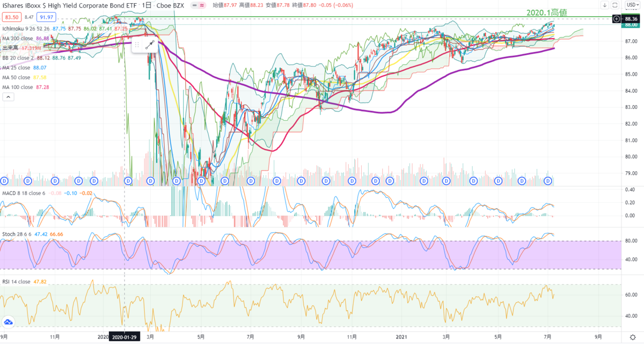Select the MA 200 close indicator legend
Screen dimensions: 644x344
pos(18,38)
